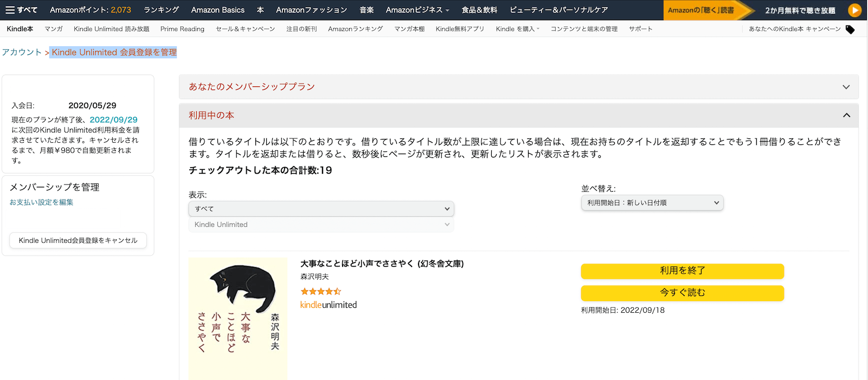Select the マンガ subnav tab

pos(54,29)
